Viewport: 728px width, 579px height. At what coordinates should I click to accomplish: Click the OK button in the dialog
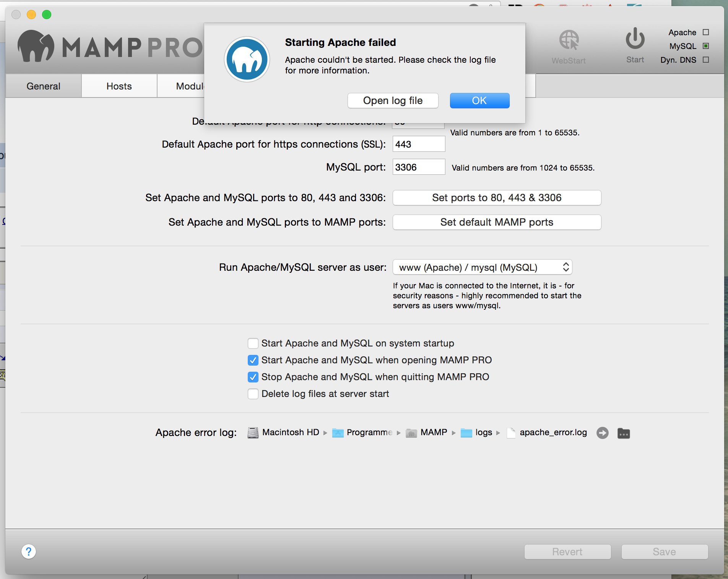[x=479, y=101]
